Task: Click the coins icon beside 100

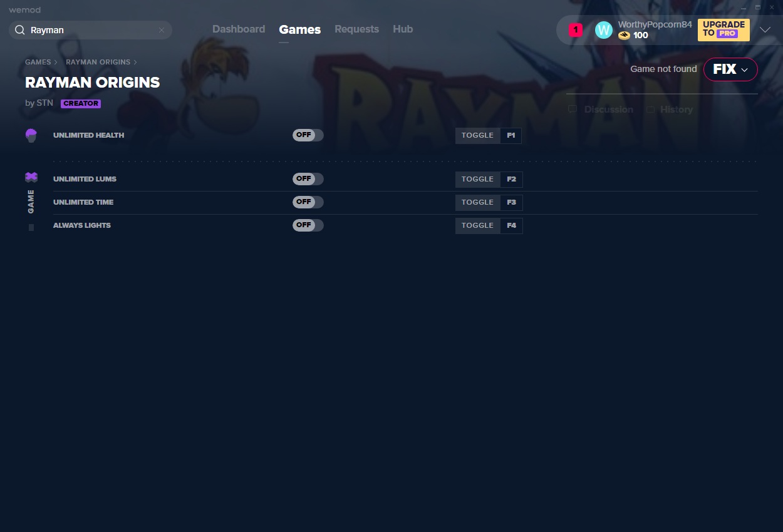Action: pos(624,36)
